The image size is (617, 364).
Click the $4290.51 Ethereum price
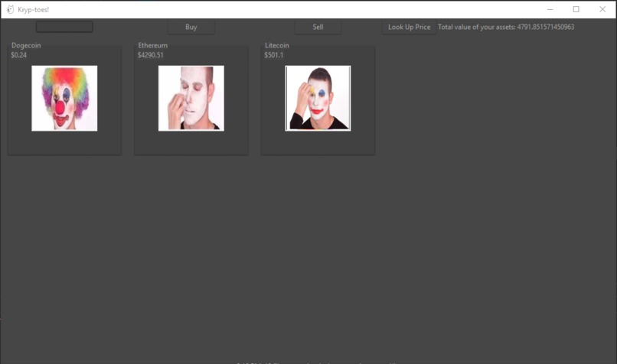150,55
